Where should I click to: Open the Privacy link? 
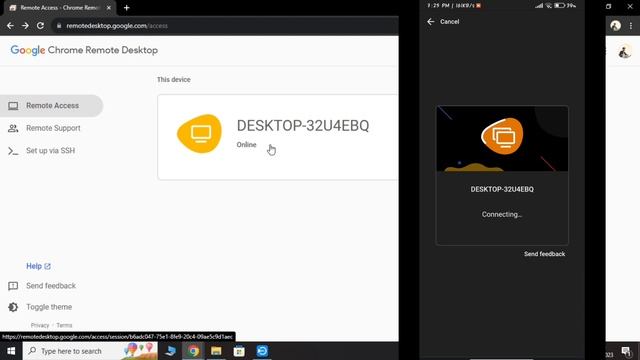[40, 325]
